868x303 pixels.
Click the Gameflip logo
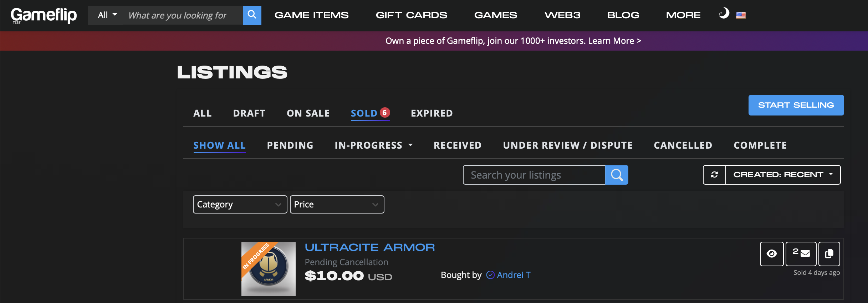[44, 15]
